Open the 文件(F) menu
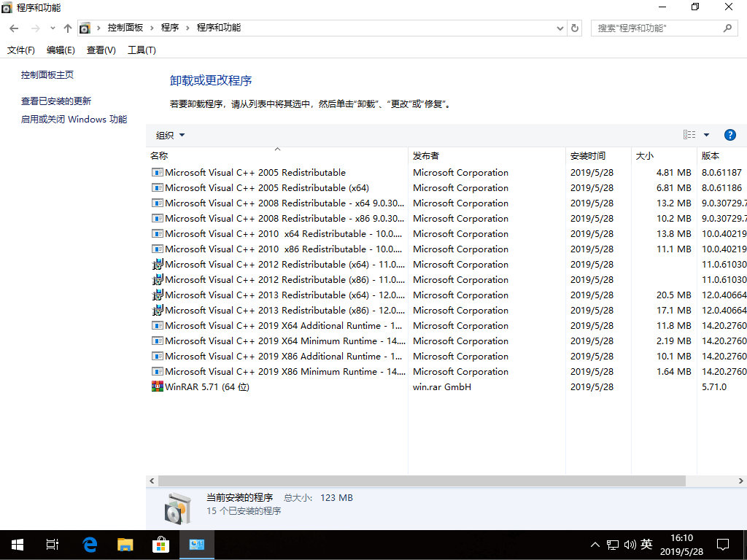747x560 pixels. pos(20,50)
